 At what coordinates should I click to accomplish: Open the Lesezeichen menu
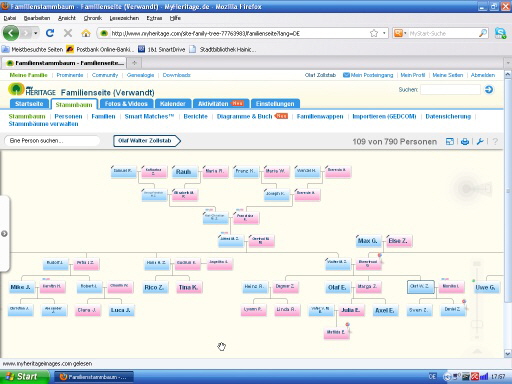[124, 18]
